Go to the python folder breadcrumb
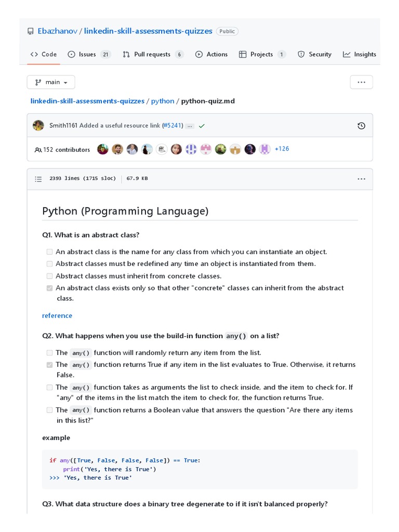 pyautogui.click(x=163, y=101)
